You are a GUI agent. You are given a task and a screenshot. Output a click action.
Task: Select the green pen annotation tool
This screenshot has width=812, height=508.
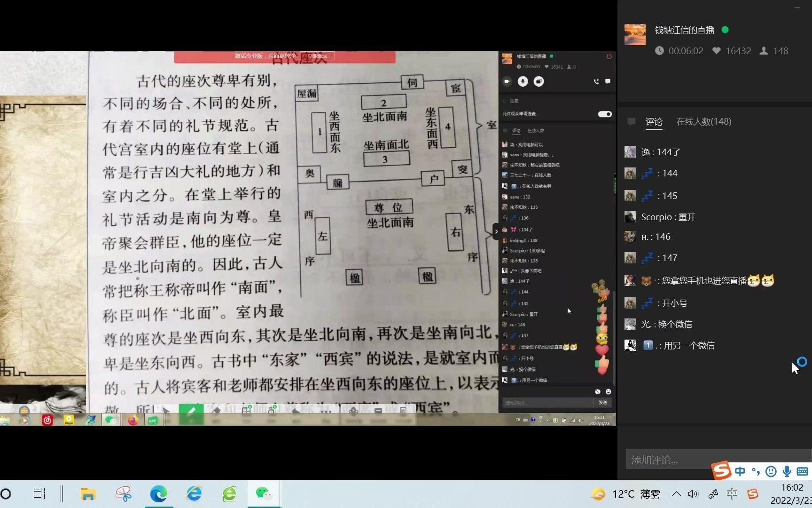pos(192,410)
